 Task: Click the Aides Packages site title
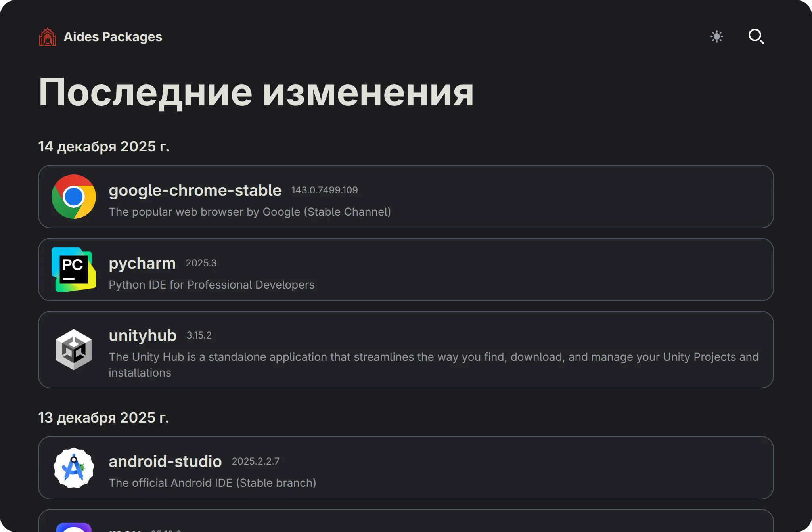tap(113, 37)
